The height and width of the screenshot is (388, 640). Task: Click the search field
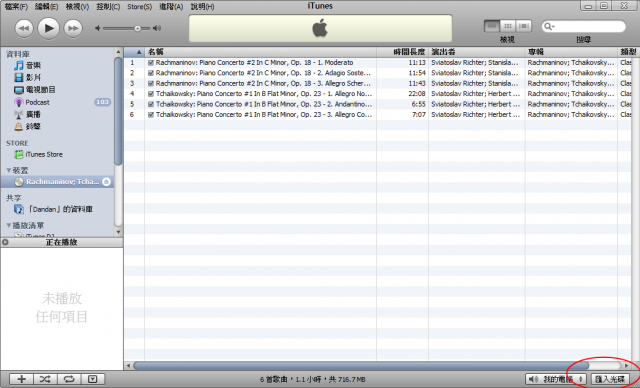point(584,27)
